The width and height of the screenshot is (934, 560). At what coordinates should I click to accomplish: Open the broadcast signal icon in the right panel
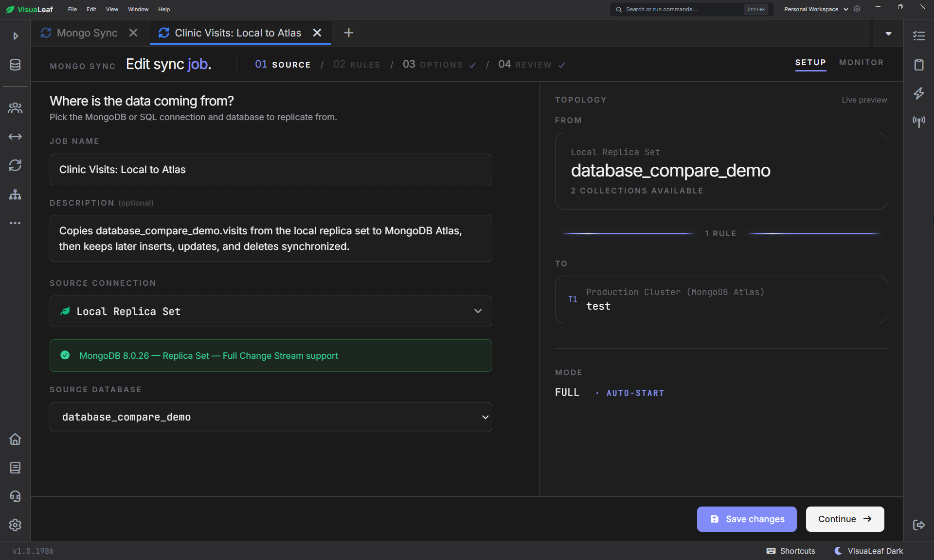click(919, 122)
